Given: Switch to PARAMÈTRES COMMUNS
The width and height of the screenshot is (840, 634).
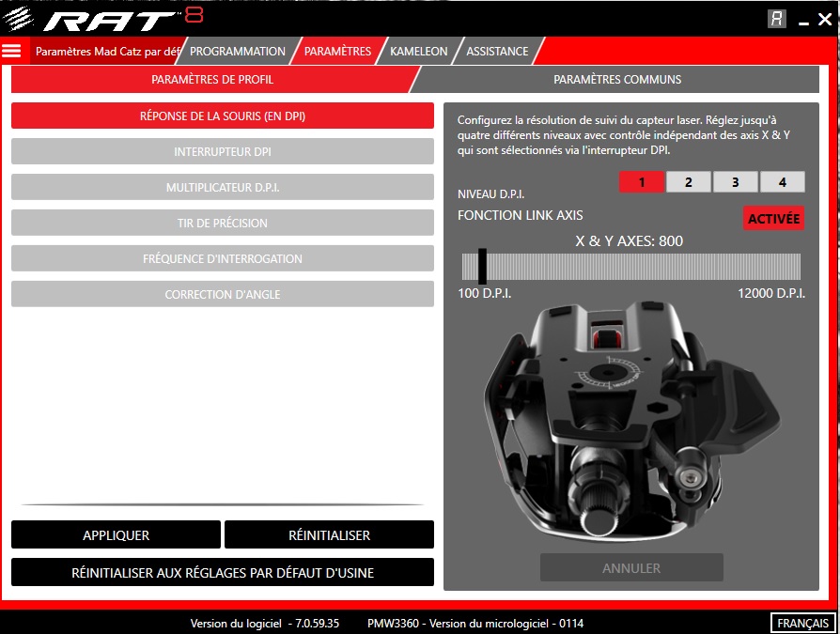Looking at the screenshot, I should tap(617, 80).
